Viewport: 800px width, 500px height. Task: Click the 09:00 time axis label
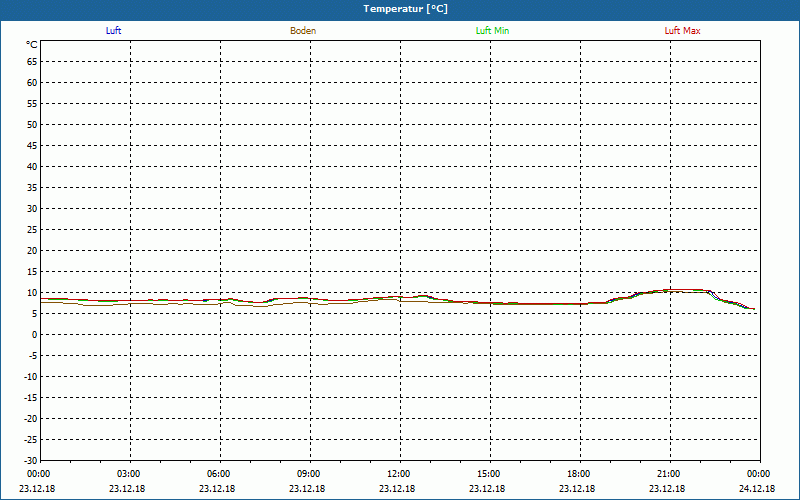[x=309, y=474]
